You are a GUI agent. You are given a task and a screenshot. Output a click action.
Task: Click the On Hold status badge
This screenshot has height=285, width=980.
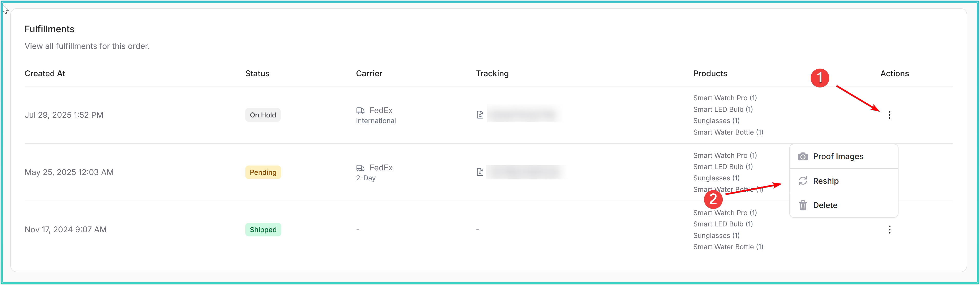pyautogui.click(x=263, y=115)
